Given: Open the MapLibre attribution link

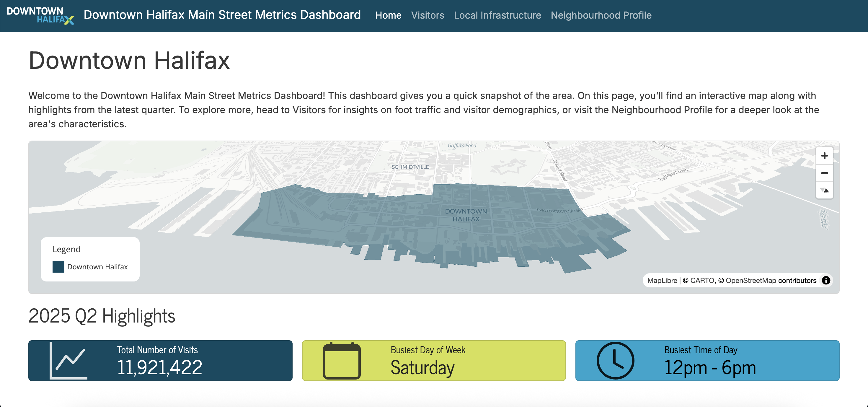Looking at the screenshot, I should click(662, 281).
